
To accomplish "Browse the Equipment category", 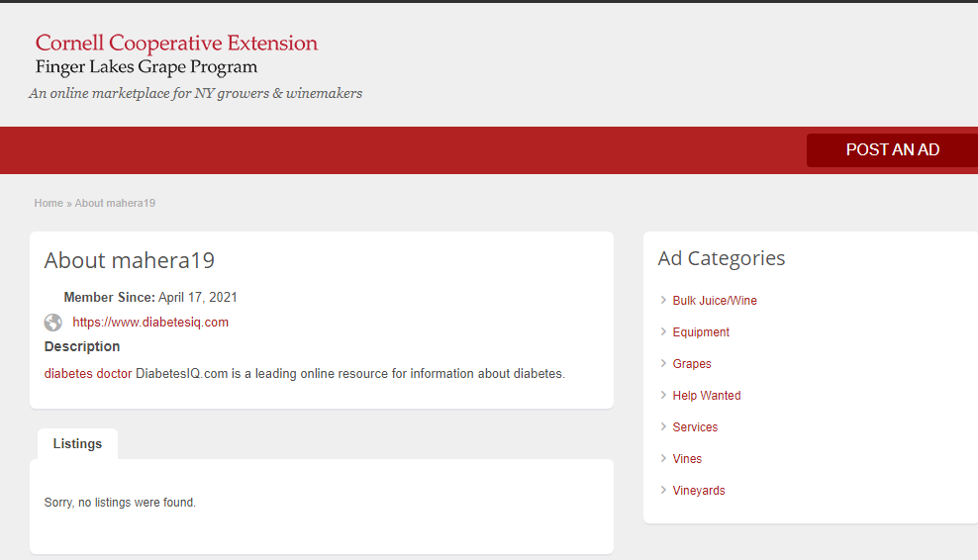I will click(701, 332).
